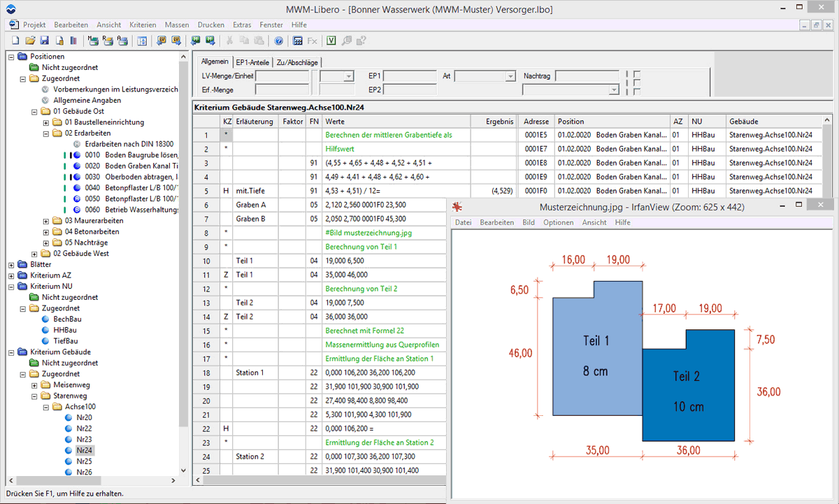839x504 pixels.
Task: Expand the 01 Baustelleneinrichtung node
Action: (46, 122)
